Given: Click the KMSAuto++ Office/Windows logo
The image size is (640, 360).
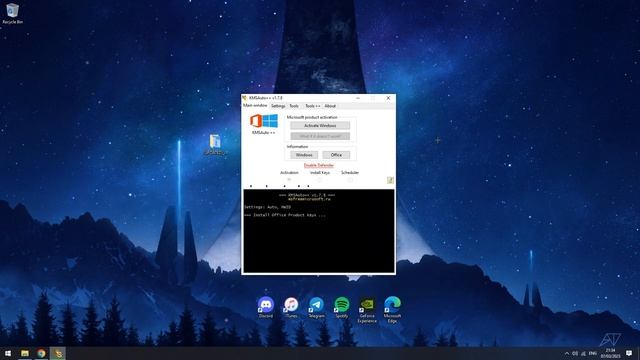Looking at the screenshot, I should [264, 121].
